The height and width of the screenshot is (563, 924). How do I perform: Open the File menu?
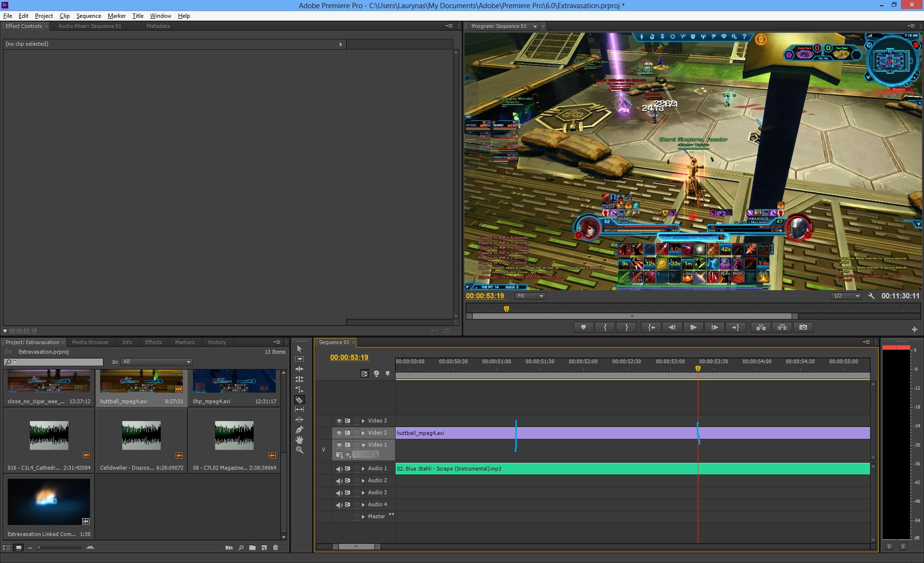coord(8,16)
